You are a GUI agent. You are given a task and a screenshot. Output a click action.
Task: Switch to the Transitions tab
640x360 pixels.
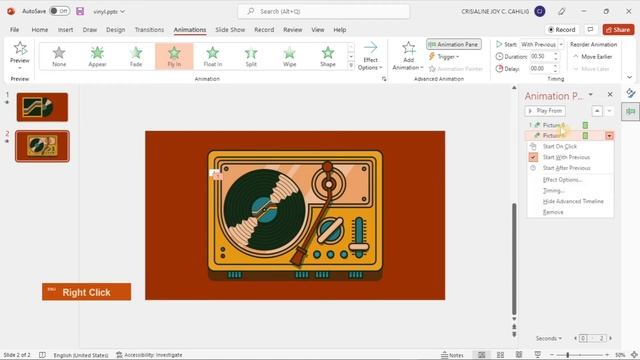149,30
